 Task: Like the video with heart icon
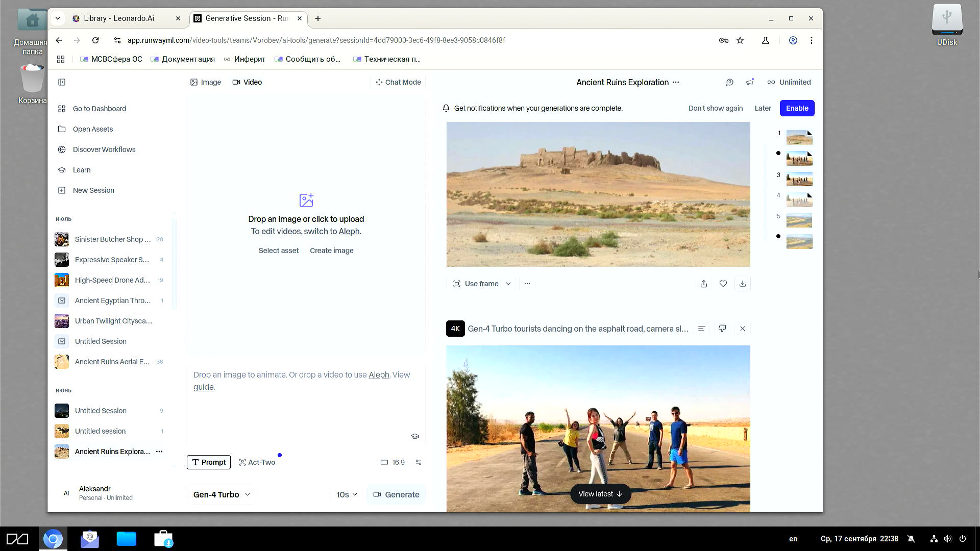[723, 284]
